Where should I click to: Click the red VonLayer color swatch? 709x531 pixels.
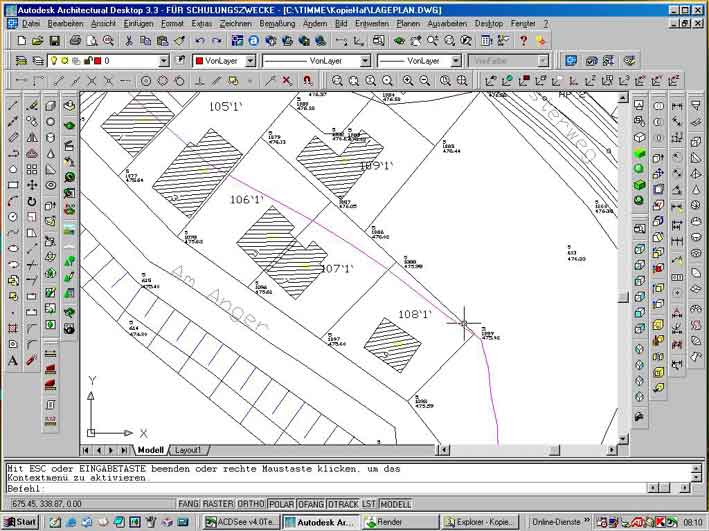pos(198,61)
